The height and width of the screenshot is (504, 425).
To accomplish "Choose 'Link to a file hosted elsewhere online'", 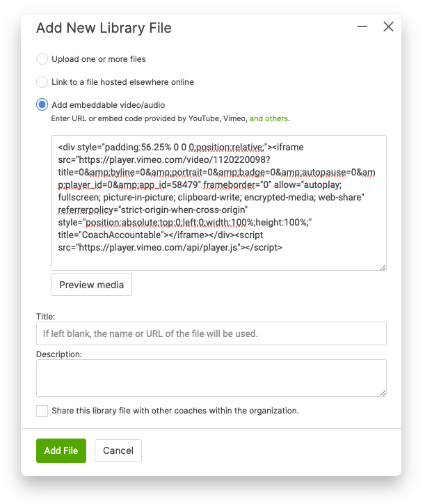I will [x=42, y=82].
